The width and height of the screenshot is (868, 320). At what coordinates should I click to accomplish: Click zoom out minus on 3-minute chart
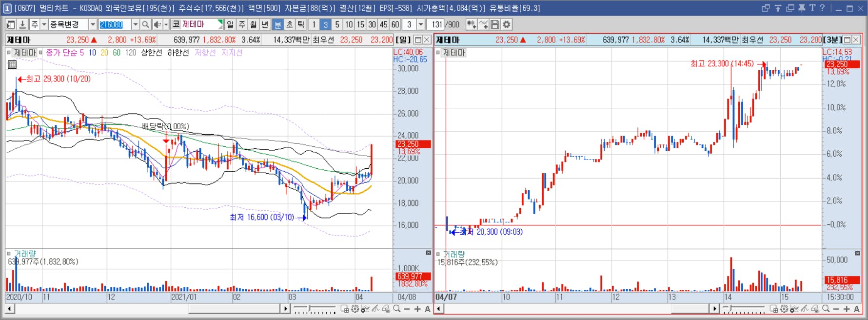(x=836, y=309)
